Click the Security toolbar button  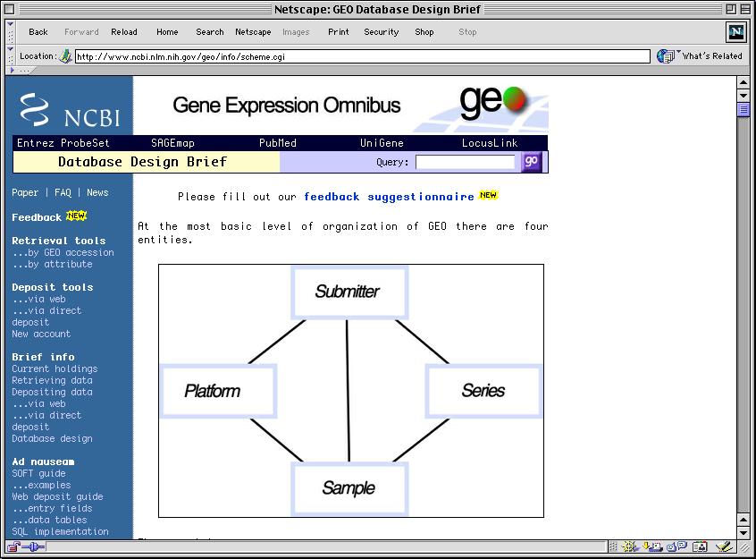382,32
